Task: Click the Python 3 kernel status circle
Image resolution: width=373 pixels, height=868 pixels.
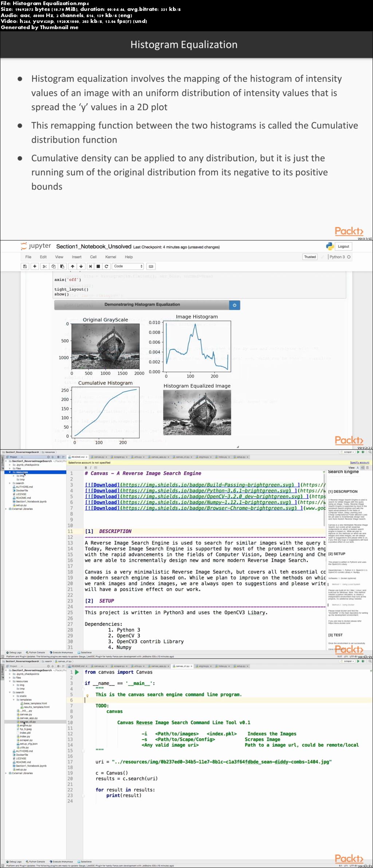Action: click(x=349, y=257)
